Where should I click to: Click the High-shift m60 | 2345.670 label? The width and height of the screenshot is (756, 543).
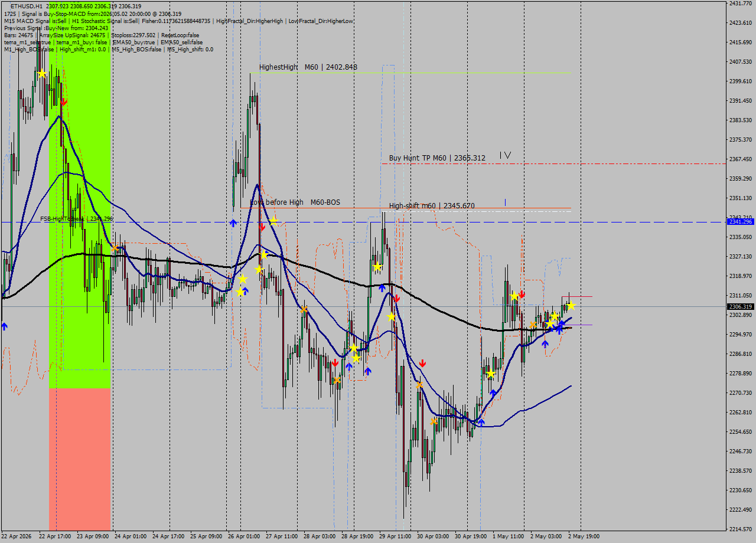click(432, 206)
